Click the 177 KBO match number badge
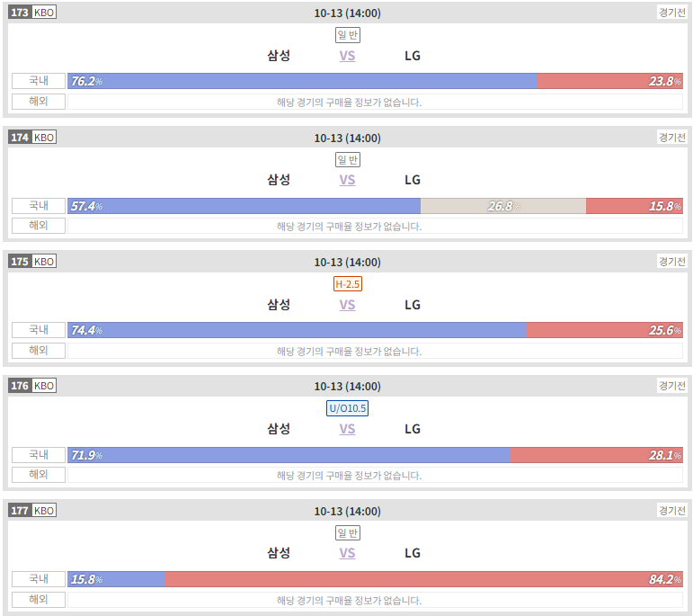The height and width of the screenshot is (616, 693). (32, 510)
